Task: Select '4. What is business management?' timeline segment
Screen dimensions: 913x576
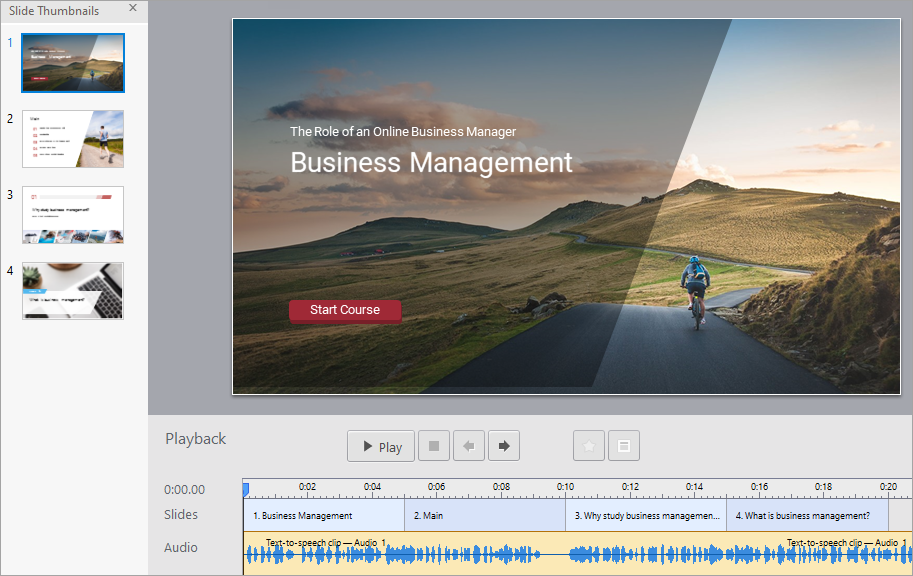Action: point(806,516)
